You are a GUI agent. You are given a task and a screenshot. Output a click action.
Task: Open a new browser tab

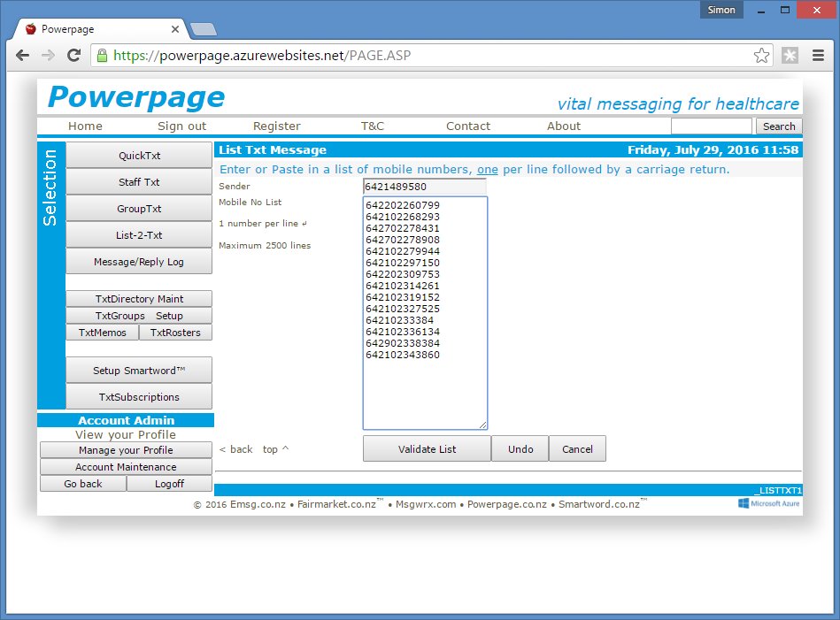click(x=203, y=29)
